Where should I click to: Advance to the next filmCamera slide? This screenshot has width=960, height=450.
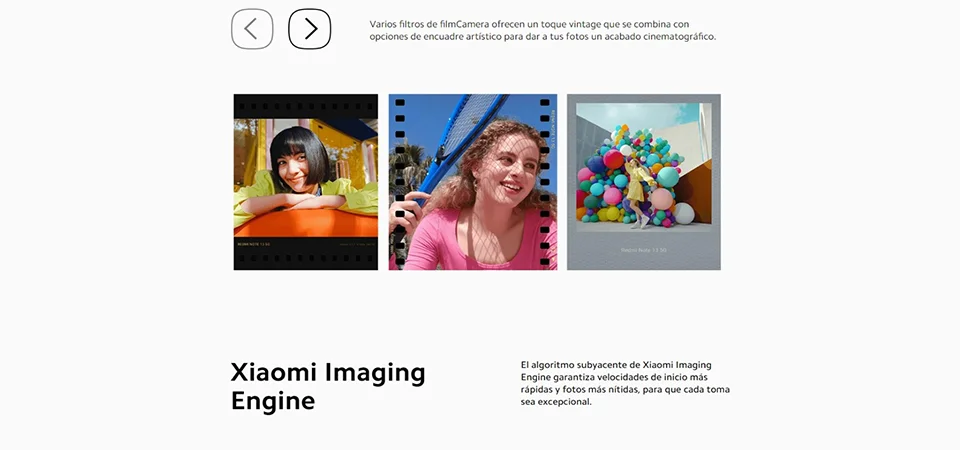310,29
